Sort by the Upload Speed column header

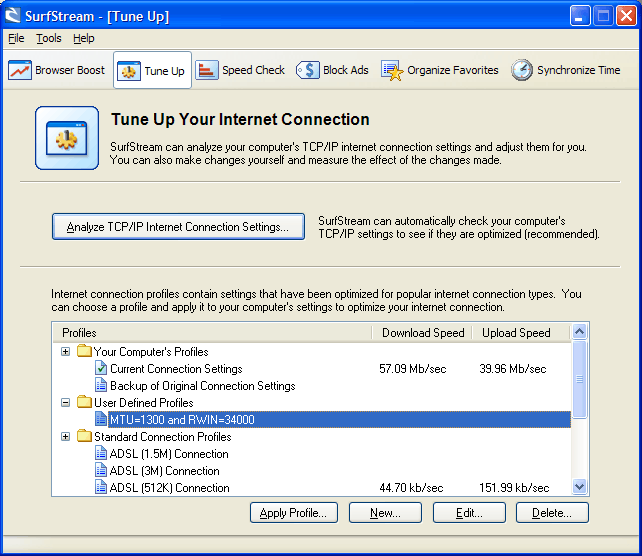(521, 332)
